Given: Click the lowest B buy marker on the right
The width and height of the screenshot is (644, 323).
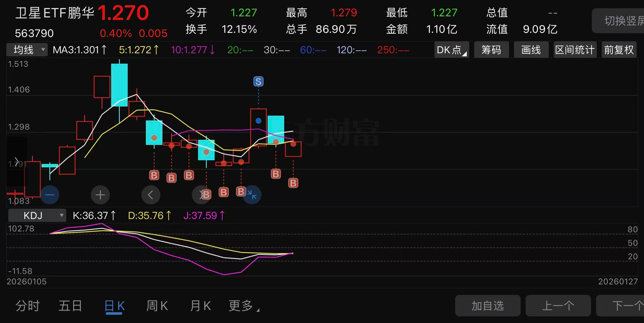Looking at the screenshot, I should (293, 183).
